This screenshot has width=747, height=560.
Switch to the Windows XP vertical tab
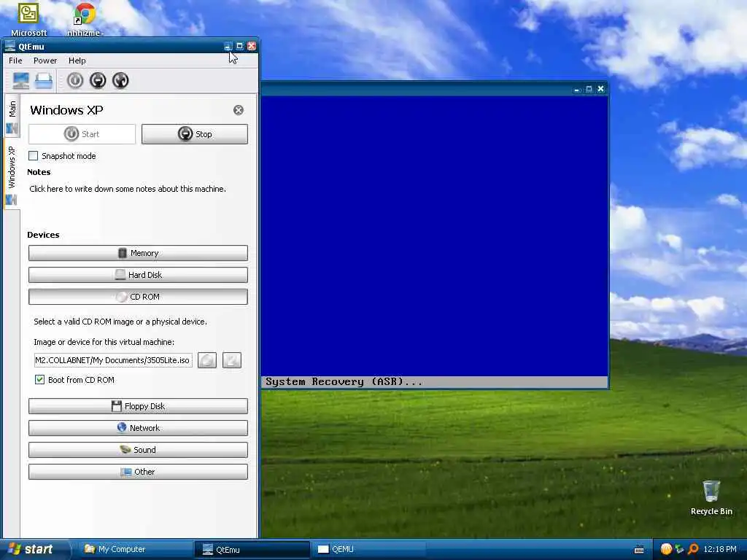click(x=12, y=174)
